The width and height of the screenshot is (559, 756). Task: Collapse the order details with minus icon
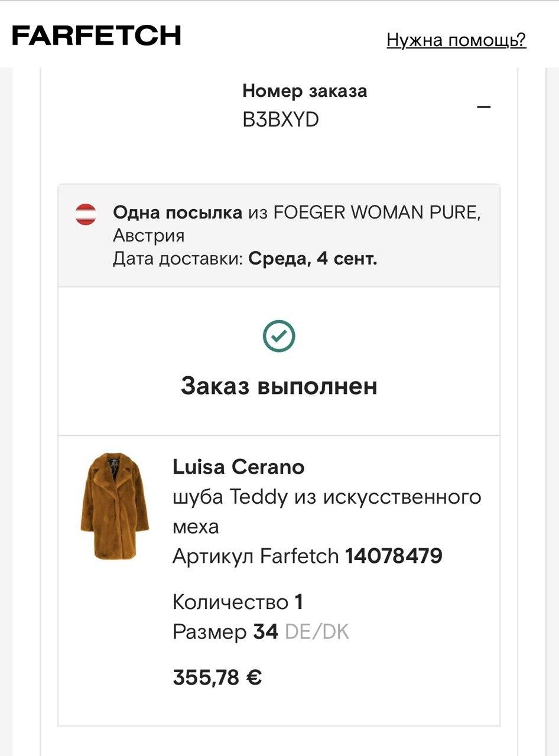tap(484, 107)
